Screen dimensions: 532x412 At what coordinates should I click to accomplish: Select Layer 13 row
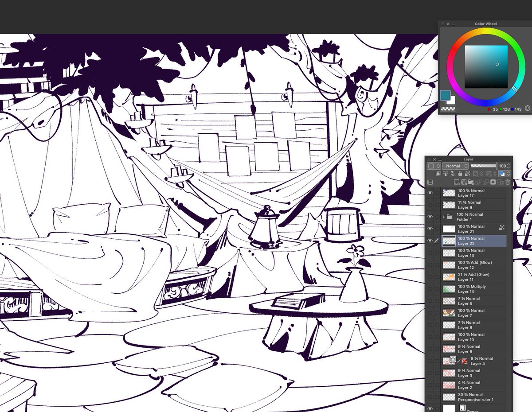click(x=474, y=253)
